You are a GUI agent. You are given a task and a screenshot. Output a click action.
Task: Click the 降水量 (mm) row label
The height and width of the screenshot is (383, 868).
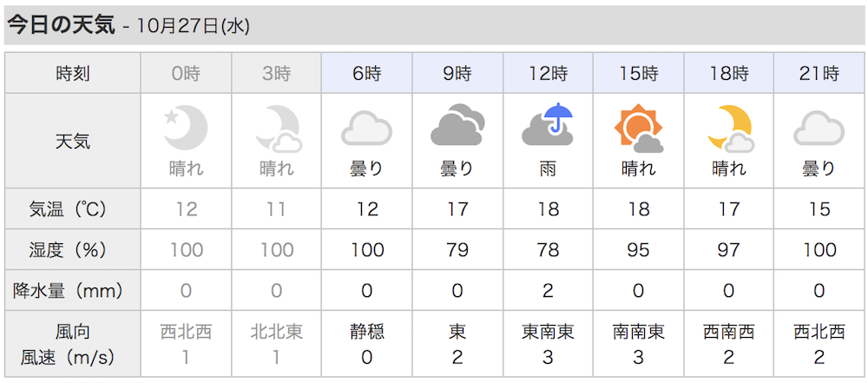(x=68, y=290)
